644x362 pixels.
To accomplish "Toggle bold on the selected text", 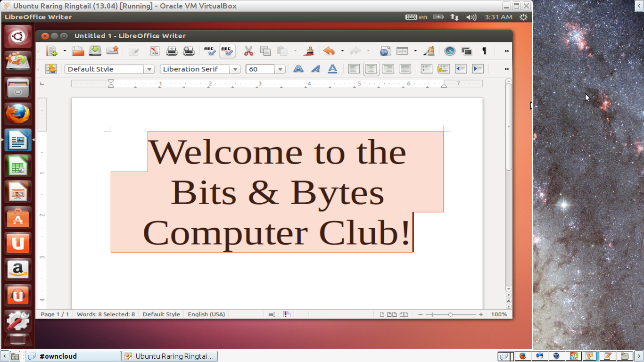I will [298, 69].
